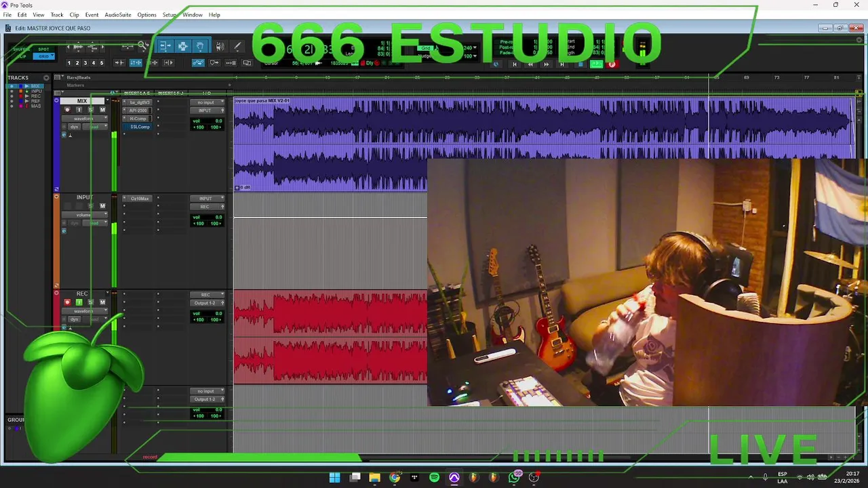This screenshot has height=488, width=868.
Task: Click zoom preset 1 button
Action: [x=69, y=63]
